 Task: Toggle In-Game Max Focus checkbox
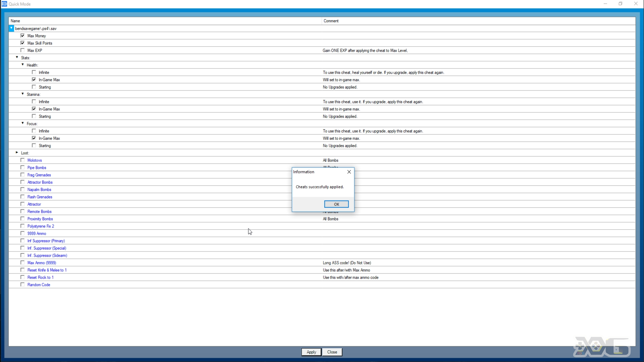coord(34,138)
